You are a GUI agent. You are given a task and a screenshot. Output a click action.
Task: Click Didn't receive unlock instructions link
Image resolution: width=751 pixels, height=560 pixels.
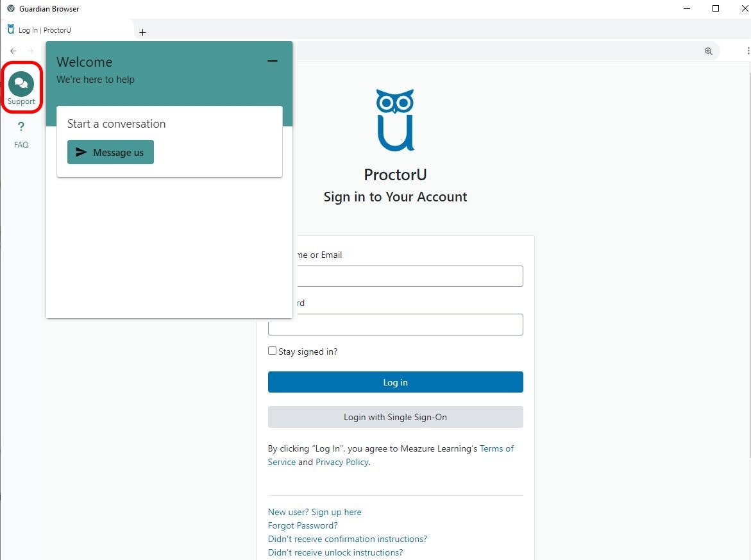click(335, 552)
